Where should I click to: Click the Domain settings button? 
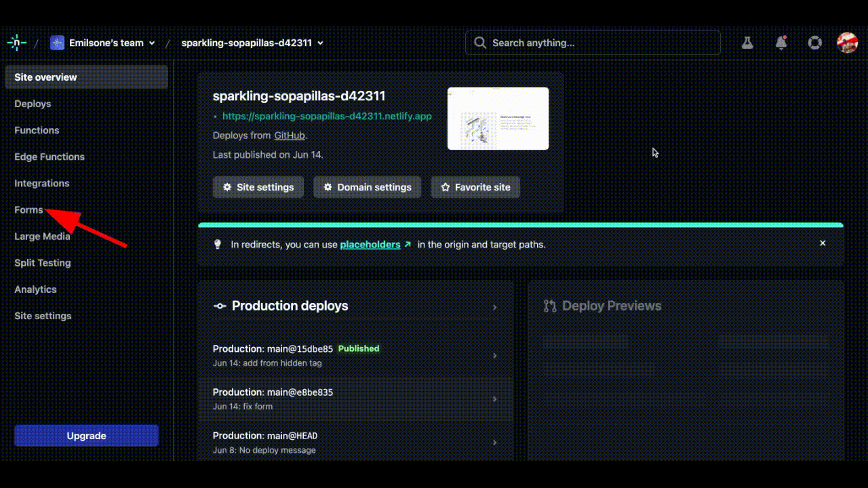point(367,187)
